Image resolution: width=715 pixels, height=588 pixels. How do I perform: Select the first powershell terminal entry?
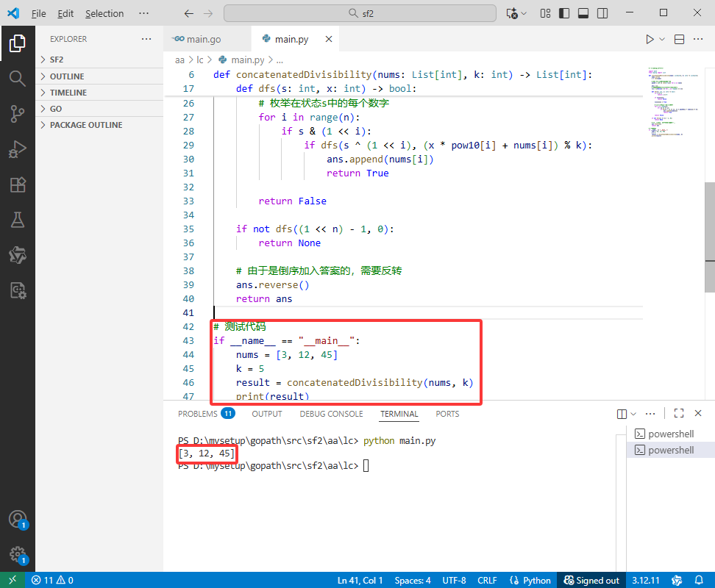click(670, 434)
